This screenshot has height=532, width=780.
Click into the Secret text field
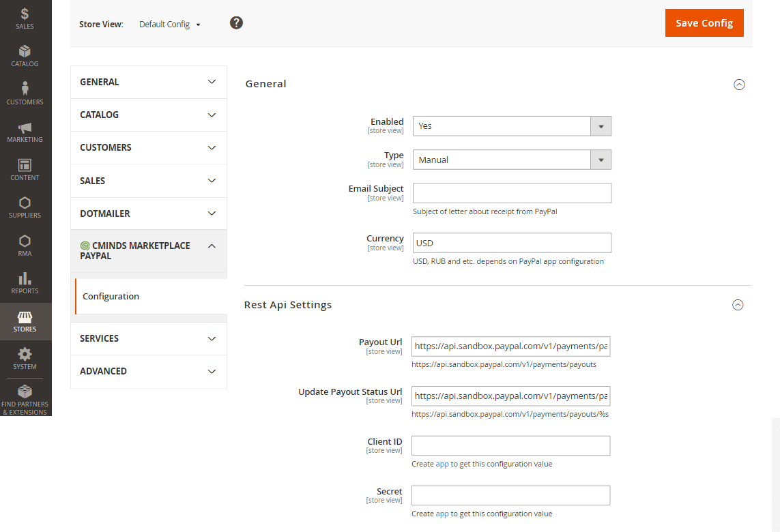coord(510,495)
